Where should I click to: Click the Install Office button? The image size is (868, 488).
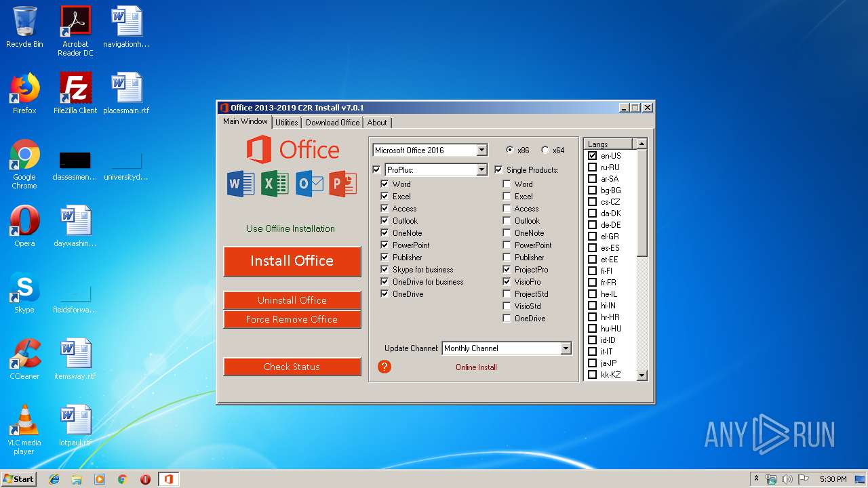pos(292,261)
